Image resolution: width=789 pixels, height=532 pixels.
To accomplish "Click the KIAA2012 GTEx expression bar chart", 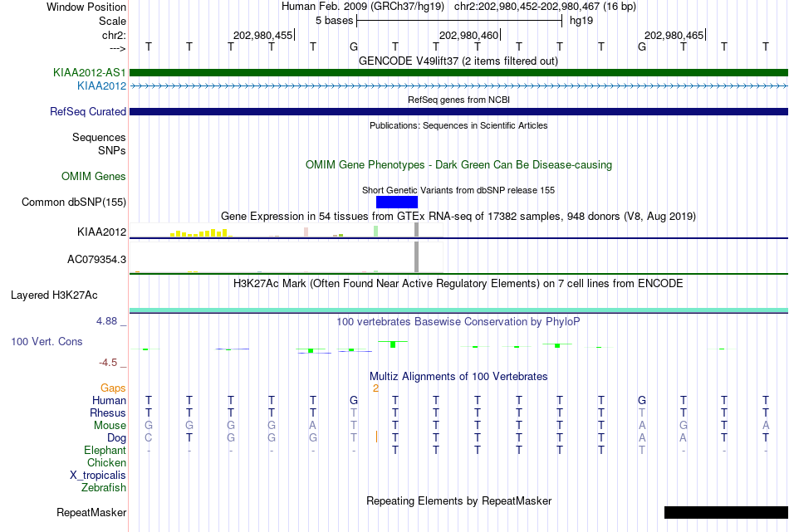I will [x=287, y=230].
